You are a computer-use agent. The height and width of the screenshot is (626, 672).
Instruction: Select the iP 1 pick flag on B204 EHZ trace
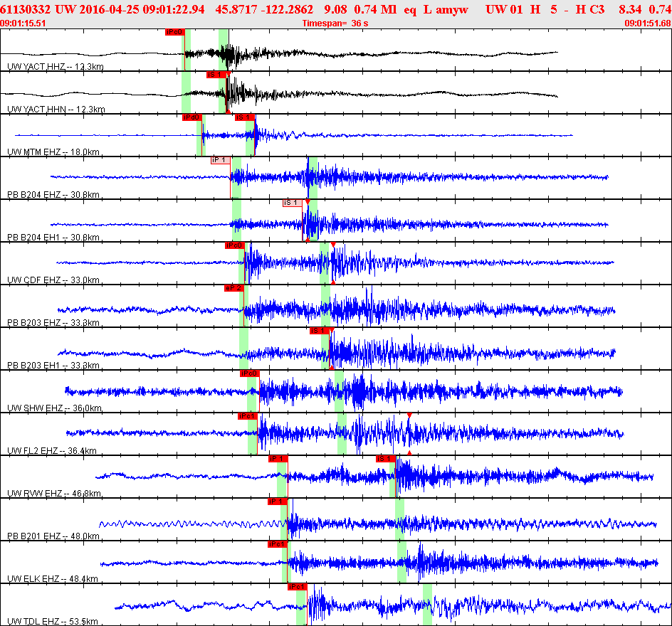[x=220, y=160]
